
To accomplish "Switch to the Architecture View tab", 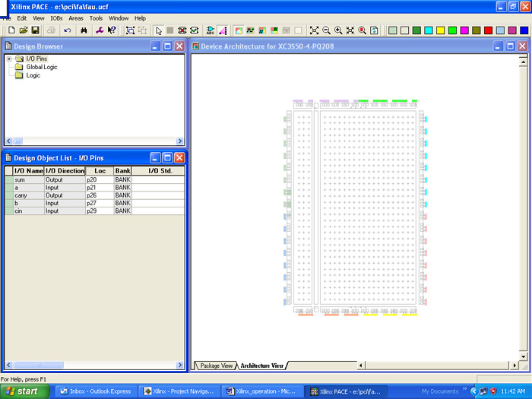I will 262,366.
